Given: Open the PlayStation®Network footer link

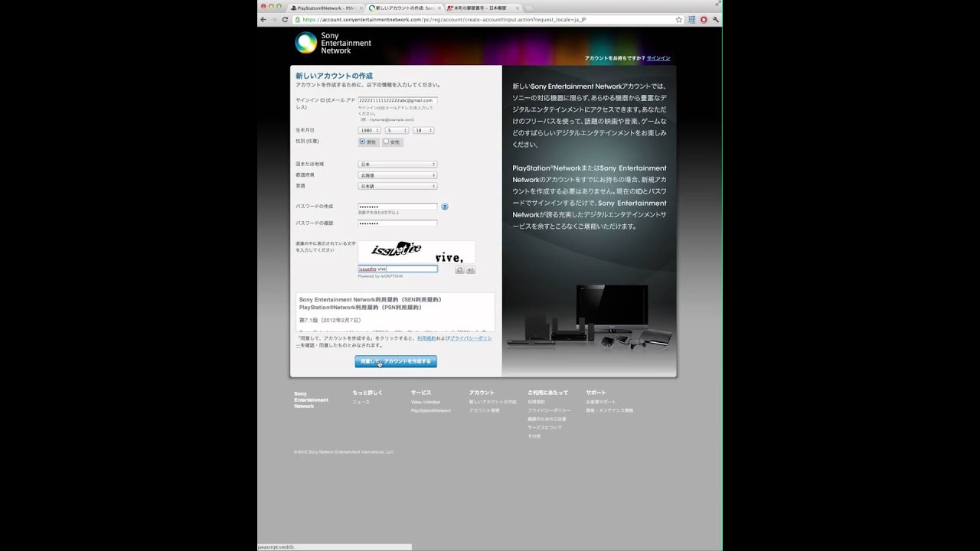Looking at the screenshot, I should click(430, 410).
